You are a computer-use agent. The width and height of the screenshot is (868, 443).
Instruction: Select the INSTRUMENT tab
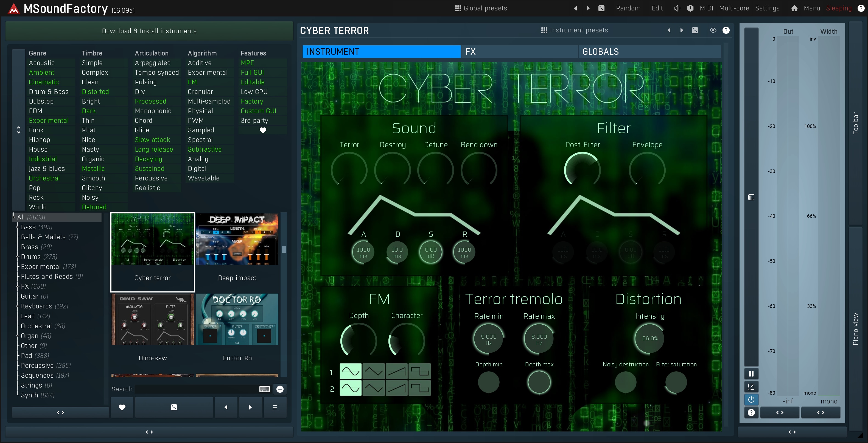coord(382,52)
